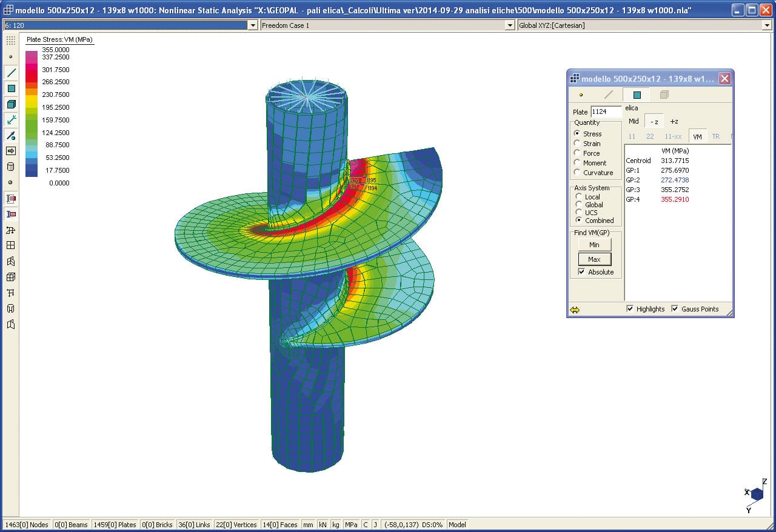Click the dotted grid icon at toolbar top
The width and height of the screenshot is (776, 532).
(11, 41)
